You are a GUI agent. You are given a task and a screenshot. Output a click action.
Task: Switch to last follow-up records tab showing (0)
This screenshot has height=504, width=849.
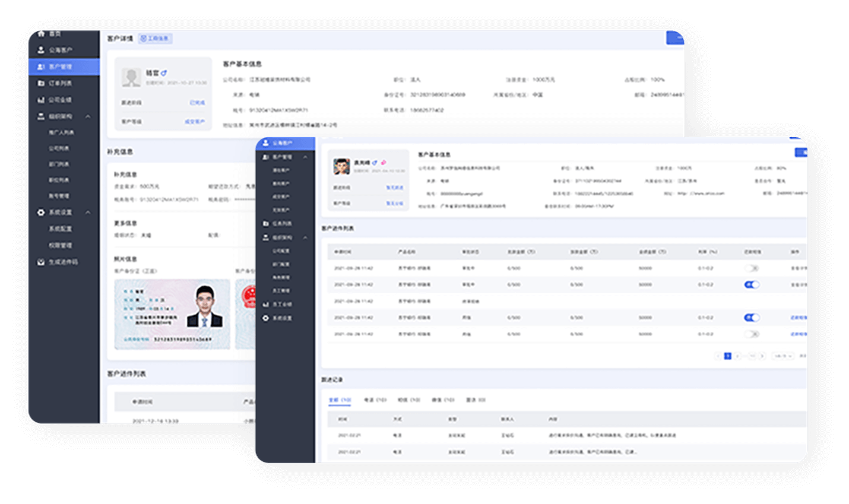pyautogui.click(x=476, y=400)
